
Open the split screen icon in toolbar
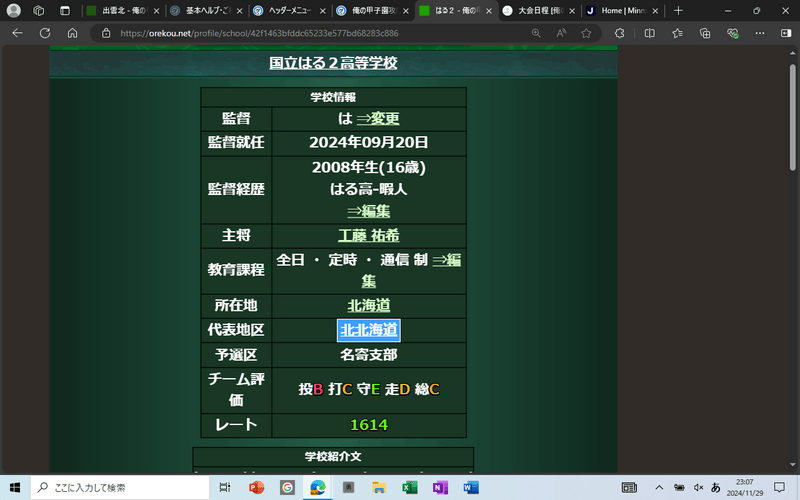point(650,32)
